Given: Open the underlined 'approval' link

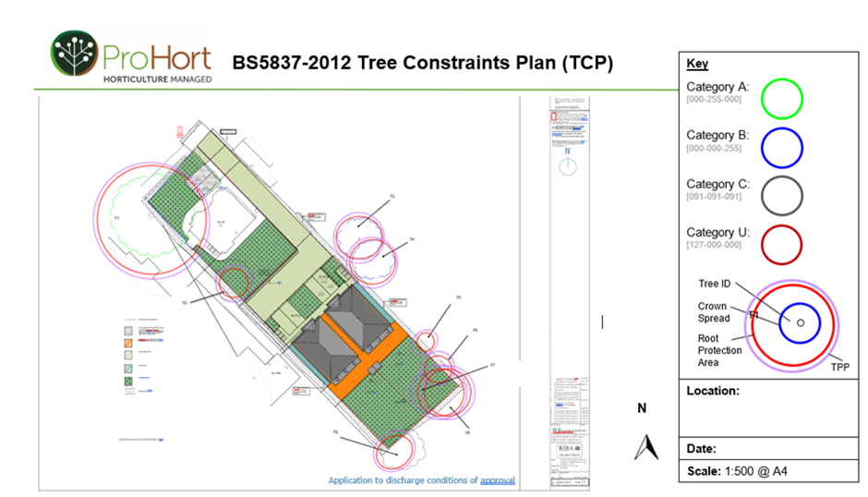Looking at the screenshot, I should pos(497,480).
